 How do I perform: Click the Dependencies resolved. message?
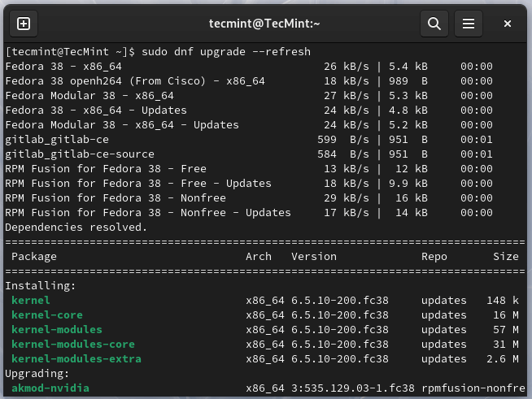coord(76,227)
